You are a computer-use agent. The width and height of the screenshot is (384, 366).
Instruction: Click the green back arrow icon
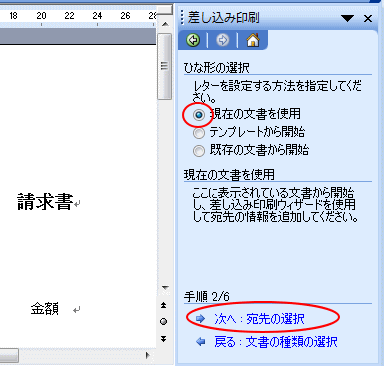point(193,40)
